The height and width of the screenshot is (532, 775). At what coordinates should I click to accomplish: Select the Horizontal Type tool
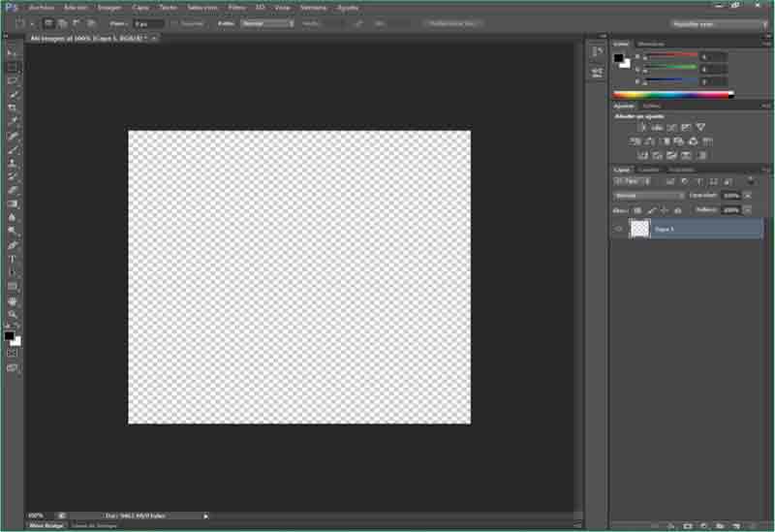point(13,259)
